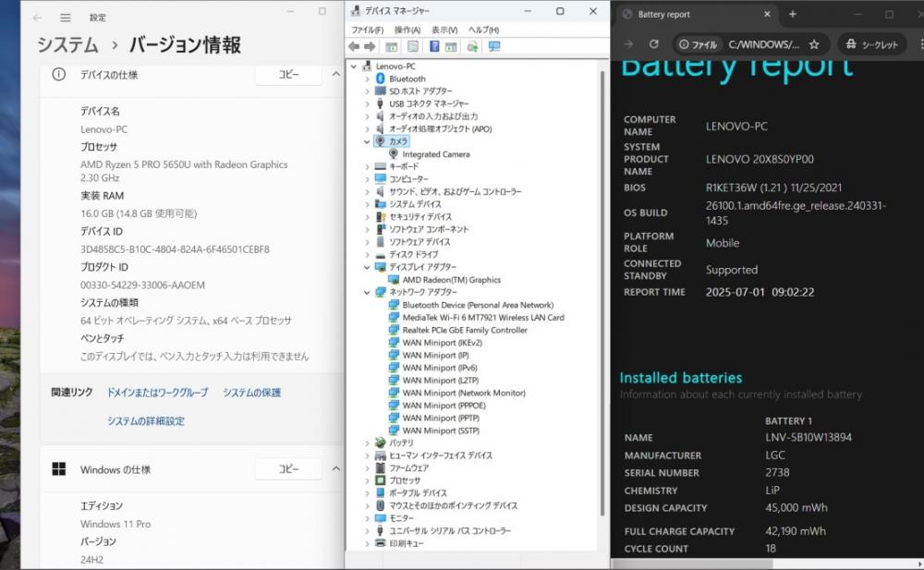Open a new browser tab with plus icon
Viewport: 924px width, 570px height.
[x=793, y=14]
